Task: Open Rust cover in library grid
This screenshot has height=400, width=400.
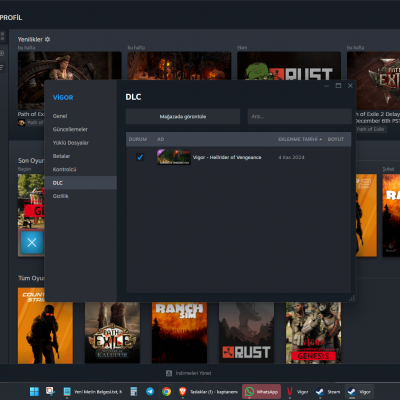Action: point(246,333)
